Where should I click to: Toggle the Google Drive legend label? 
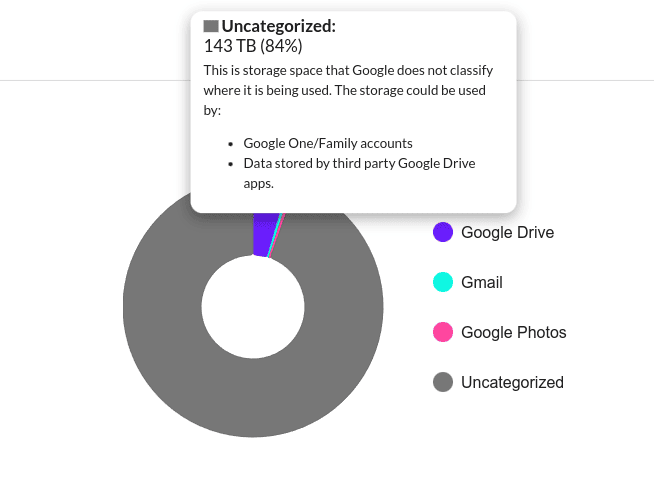click(507, 232)
